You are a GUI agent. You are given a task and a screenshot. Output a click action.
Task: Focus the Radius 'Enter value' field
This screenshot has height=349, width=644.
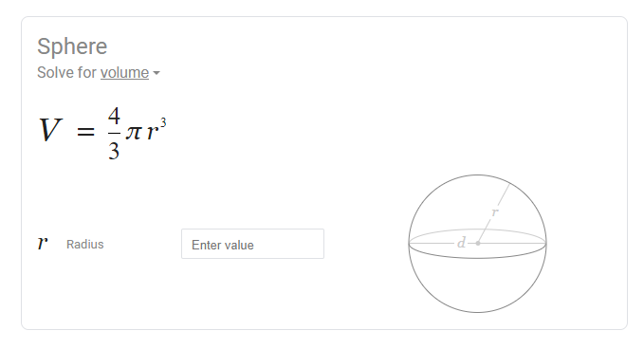(x=252, y=244)
